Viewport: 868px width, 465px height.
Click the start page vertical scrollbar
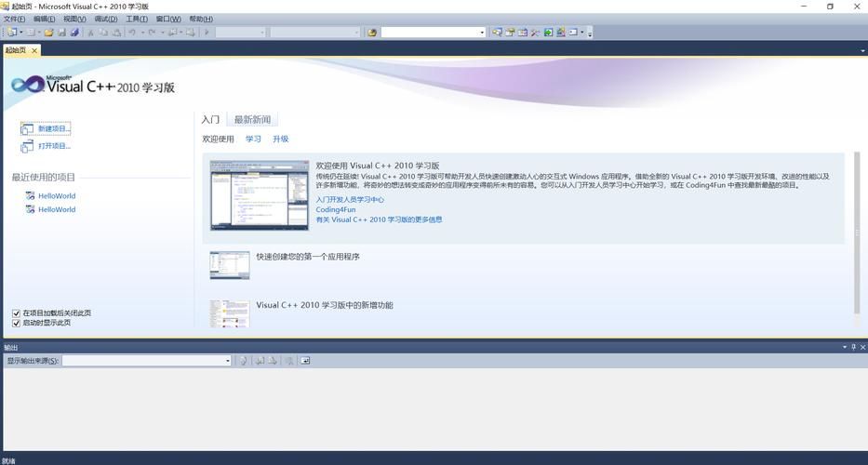click(857, 232)
